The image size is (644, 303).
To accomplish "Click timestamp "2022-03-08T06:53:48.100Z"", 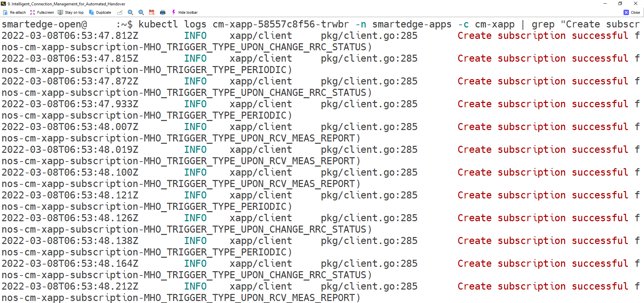I will pyautogui.click(x=70, y=173).
